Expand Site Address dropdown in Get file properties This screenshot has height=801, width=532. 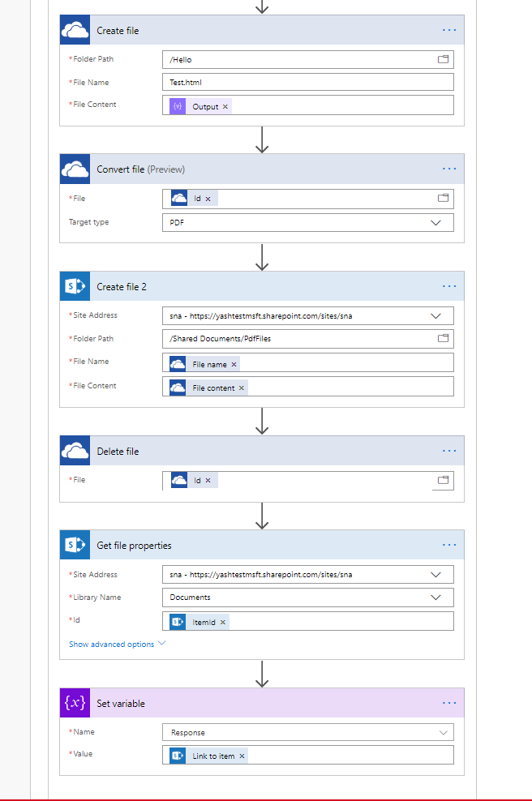[x=435, y=575]
